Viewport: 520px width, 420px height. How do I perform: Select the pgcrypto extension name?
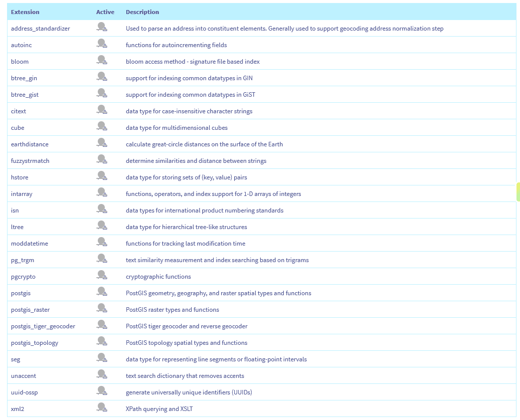click(23, 277)
